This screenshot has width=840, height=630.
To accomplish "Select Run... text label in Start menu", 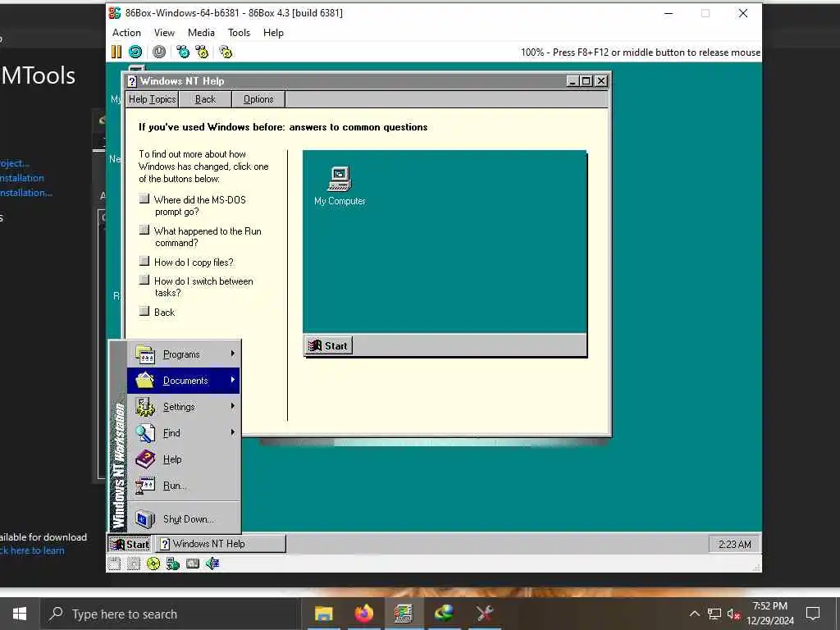I will coord(175,486).
